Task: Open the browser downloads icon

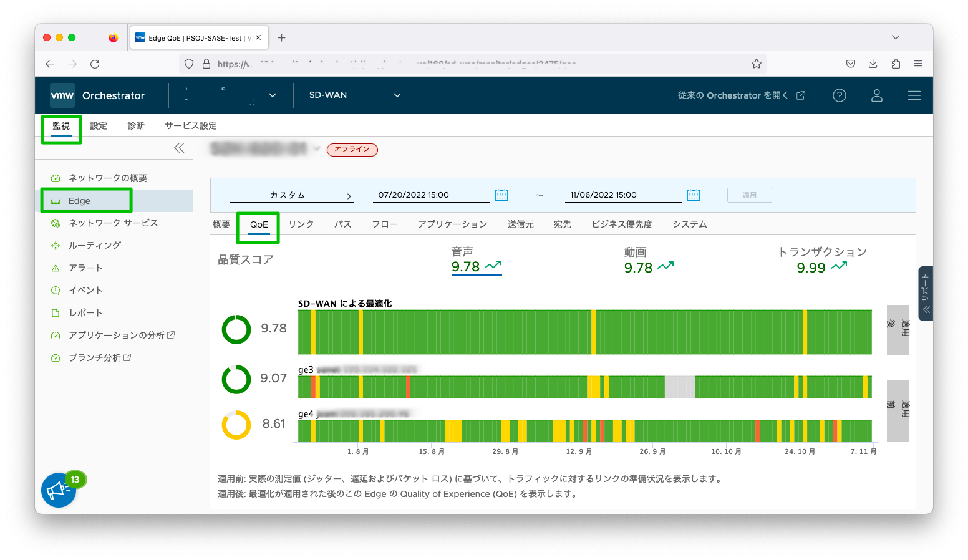Action: 873,64
